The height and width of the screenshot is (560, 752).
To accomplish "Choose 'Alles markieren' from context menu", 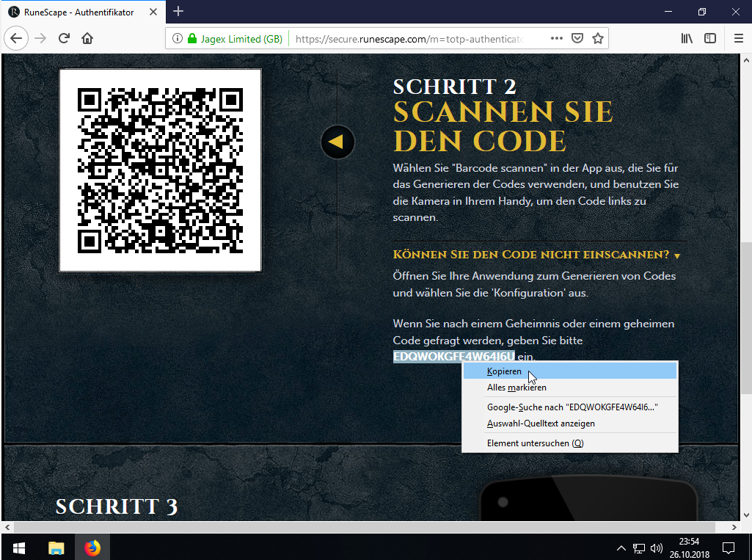I will [x=516, y=388].
